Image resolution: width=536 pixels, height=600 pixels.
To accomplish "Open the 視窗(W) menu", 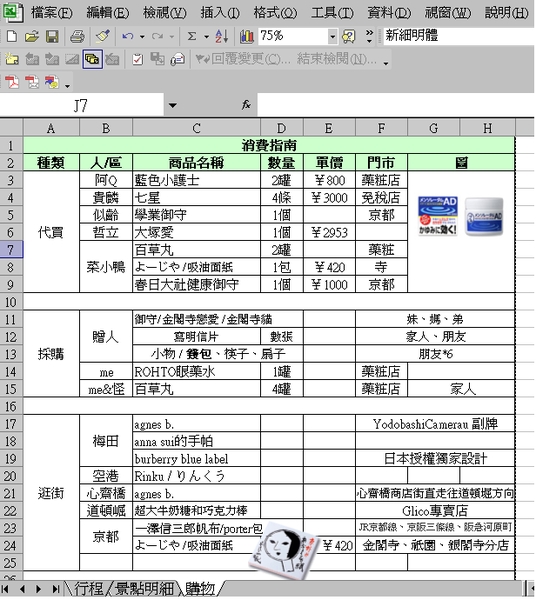I will (448, 13).
